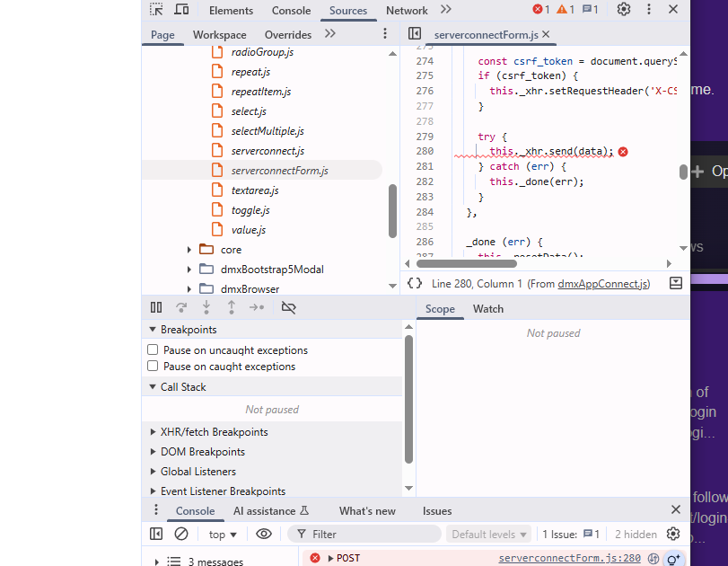
Task: Click the clear console icon
Action: point(181,534)
